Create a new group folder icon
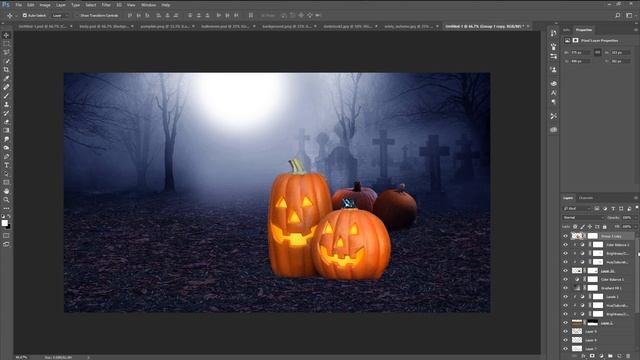Viewport: 640px width, 360px height. 610,356
